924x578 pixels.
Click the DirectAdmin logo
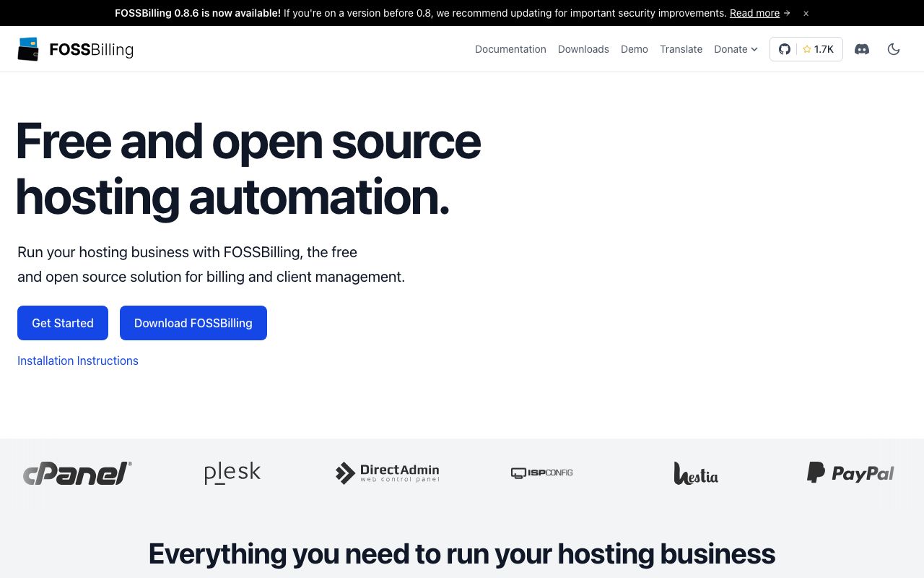(x=388, y=473)
